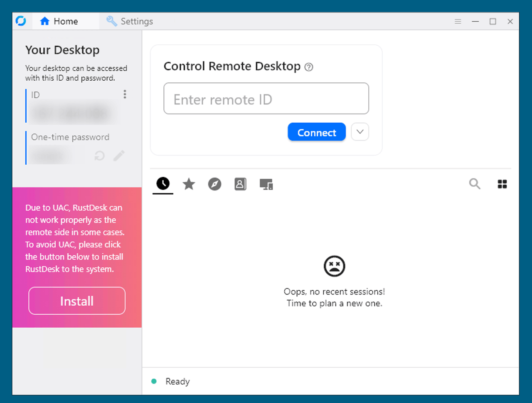
Task: Click the help icon beside Control Remote Desktop
Action: [x=309, y=67]
